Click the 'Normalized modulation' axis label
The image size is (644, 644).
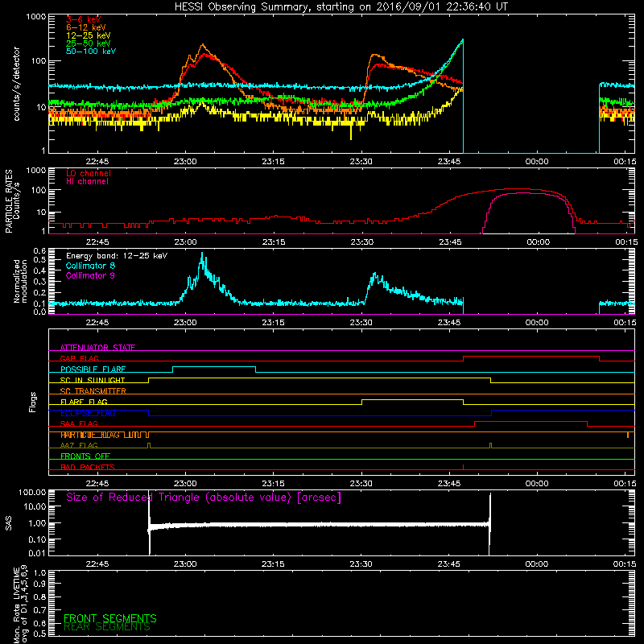(20, 281)
